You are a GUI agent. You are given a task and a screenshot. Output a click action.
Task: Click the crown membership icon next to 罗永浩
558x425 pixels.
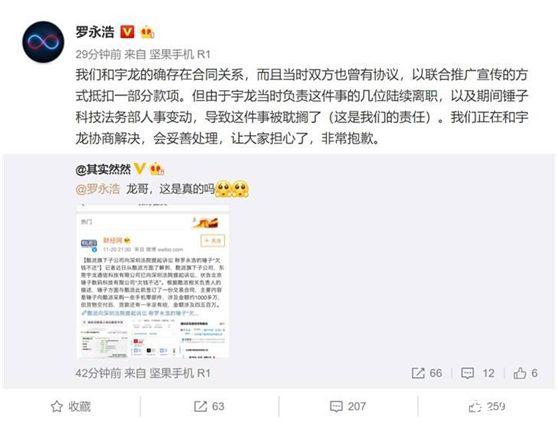pyautogui.click(x=147, y=32)
